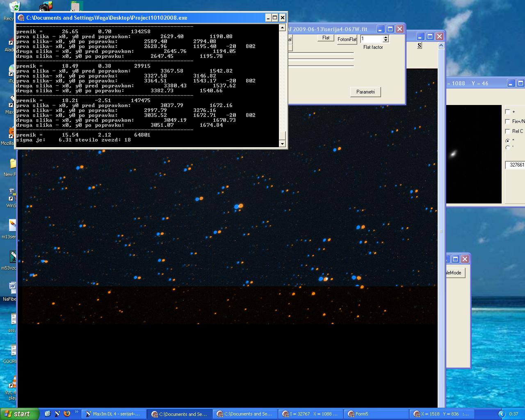The image size is (525, 420).
Task: Click the star thumbnail preview image
Action: (474, 154)
